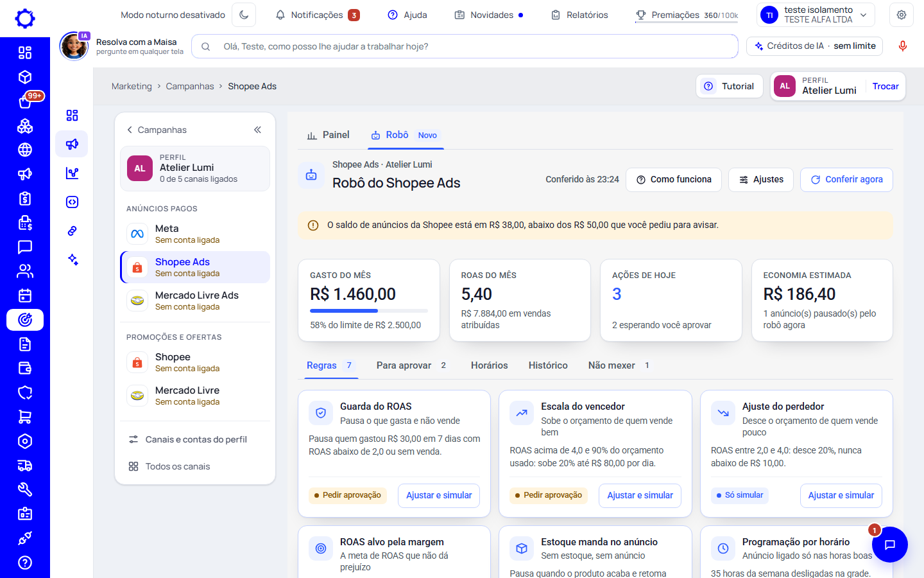
Task: Collapse the Campanhas side panel
Action: [x=257, y=130]
